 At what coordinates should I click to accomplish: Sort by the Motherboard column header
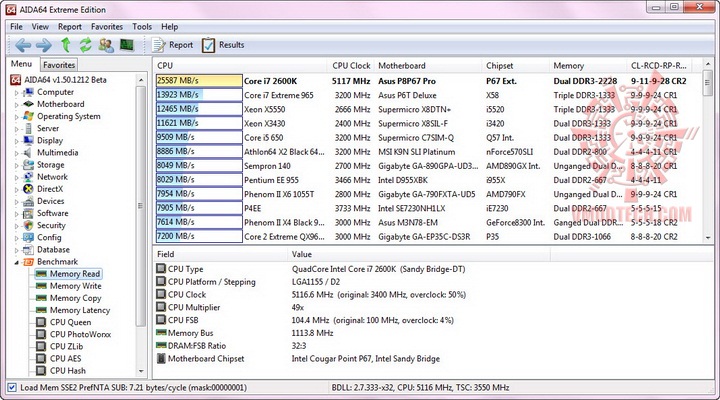tap(428, 66)
